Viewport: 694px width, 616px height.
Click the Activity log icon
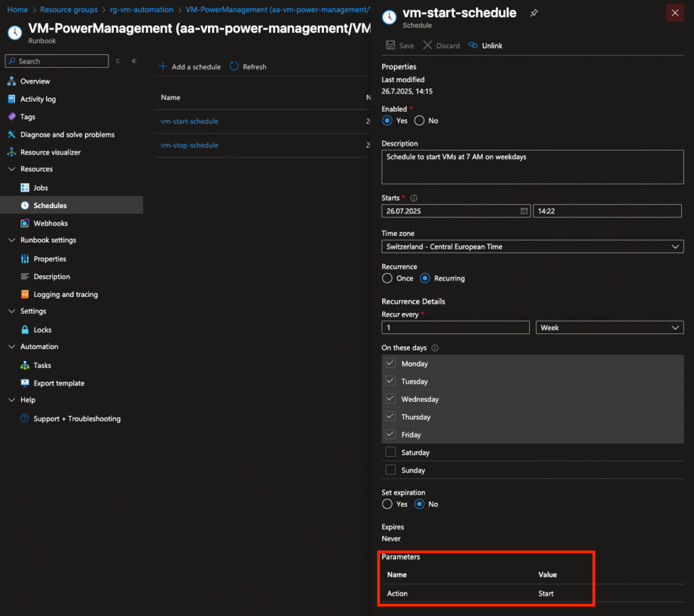pyautogui.click(x=12, y=99)
